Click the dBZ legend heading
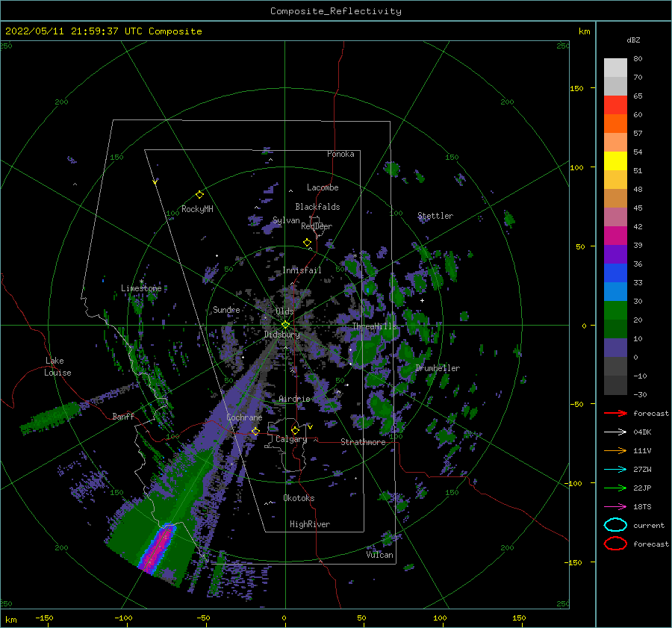Screen dimensions: 672x628 coord(633,40)
